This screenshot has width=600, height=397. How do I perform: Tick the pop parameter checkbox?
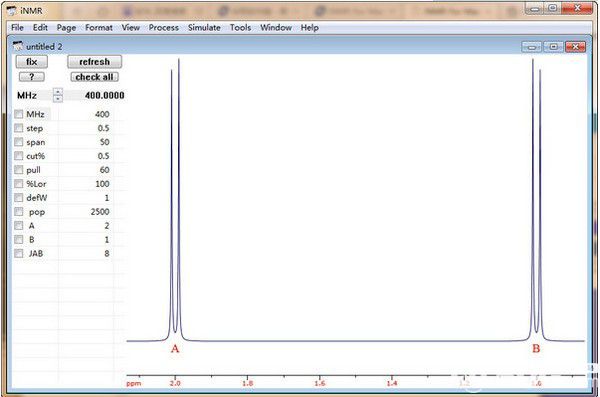click(18, 212)
